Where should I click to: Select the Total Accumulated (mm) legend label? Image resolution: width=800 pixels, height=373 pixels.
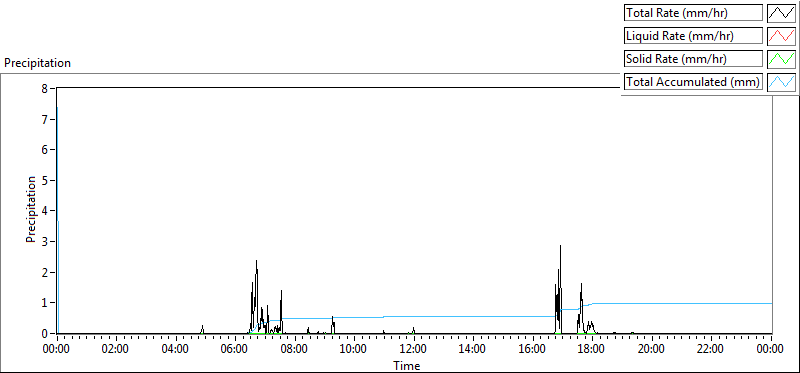point(693,82)
